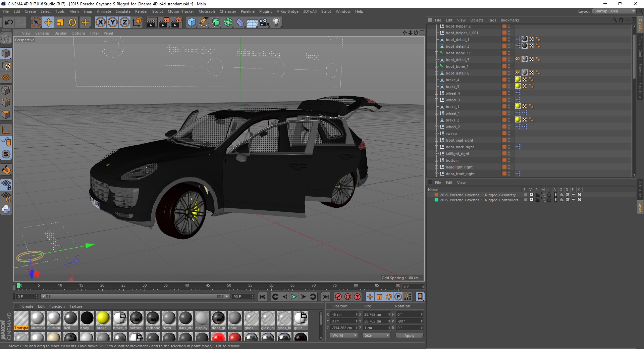Screen dimensions: 644x349
Task: Toggle the View eye of Rigged_Controllers layer
Action: coord(531,200)
